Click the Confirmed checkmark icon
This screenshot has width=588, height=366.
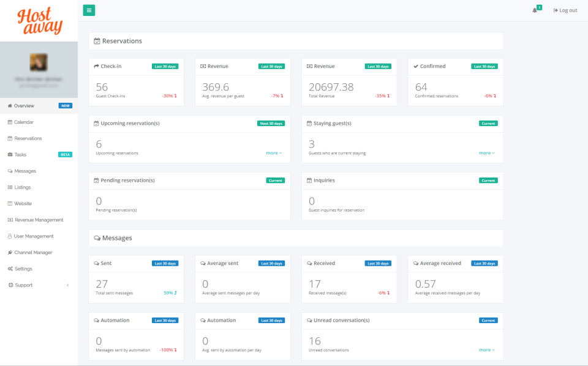coord(415,66)
